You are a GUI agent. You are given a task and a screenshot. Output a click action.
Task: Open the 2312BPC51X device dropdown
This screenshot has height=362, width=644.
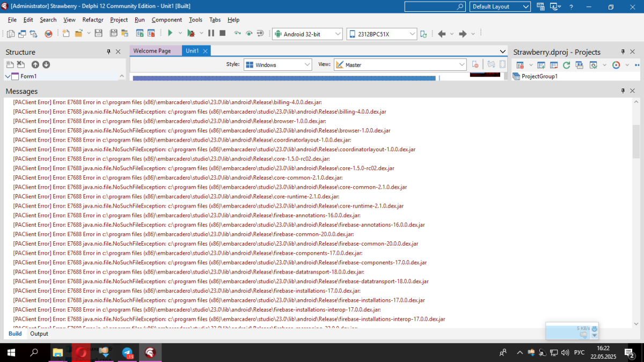coord(382,34)
